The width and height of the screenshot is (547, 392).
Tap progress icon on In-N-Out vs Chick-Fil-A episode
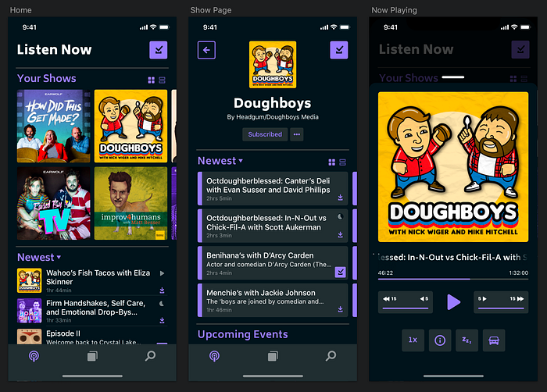[x=340, y=217]
